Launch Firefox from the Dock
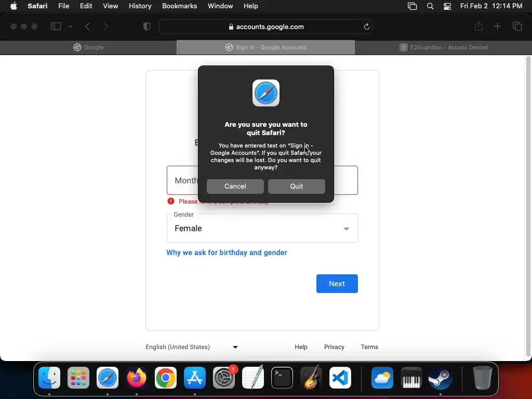This screenshot has width=532, height=399. [137, 378]
